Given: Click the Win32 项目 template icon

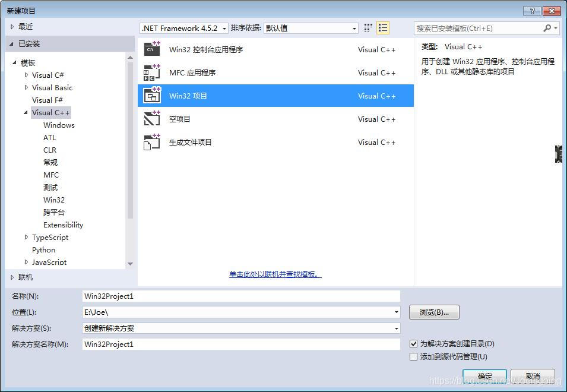Looking at the screenshot, I should tap(152, 96).
